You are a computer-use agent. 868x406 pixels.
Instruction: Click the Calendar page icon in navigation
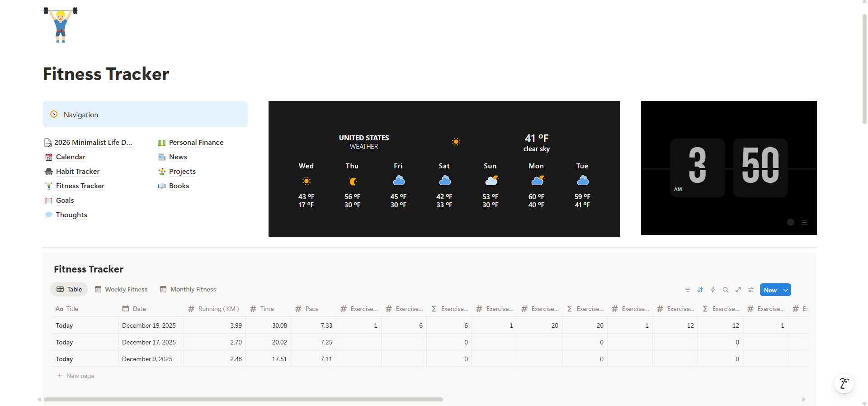click(x=49, y=157)
